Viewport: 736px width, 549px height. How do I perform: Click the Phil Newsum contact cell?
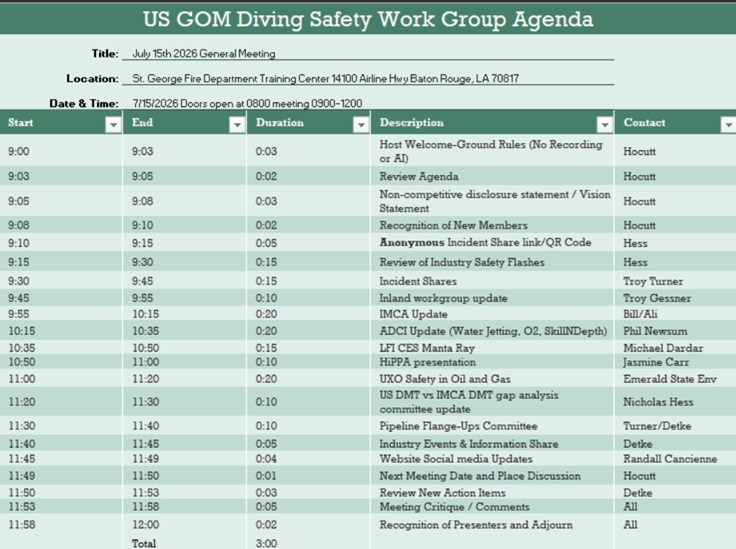click(x=675, y=331)
